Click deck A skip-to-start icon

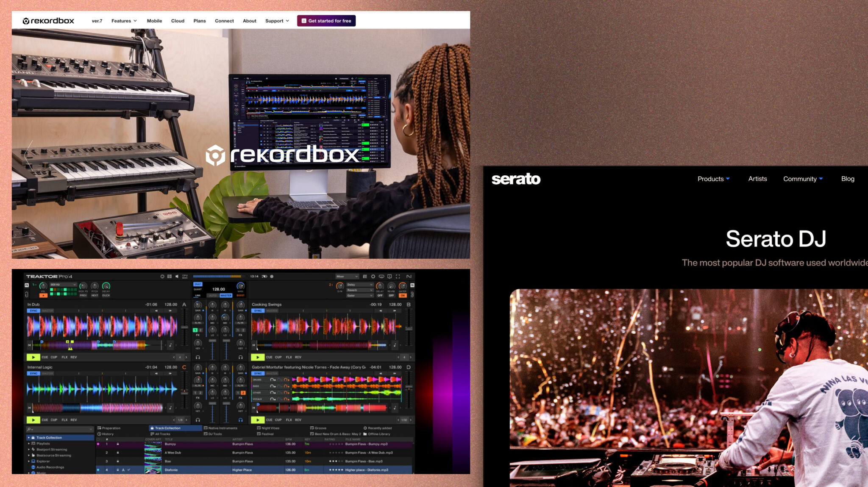click(x=29, y=345)
